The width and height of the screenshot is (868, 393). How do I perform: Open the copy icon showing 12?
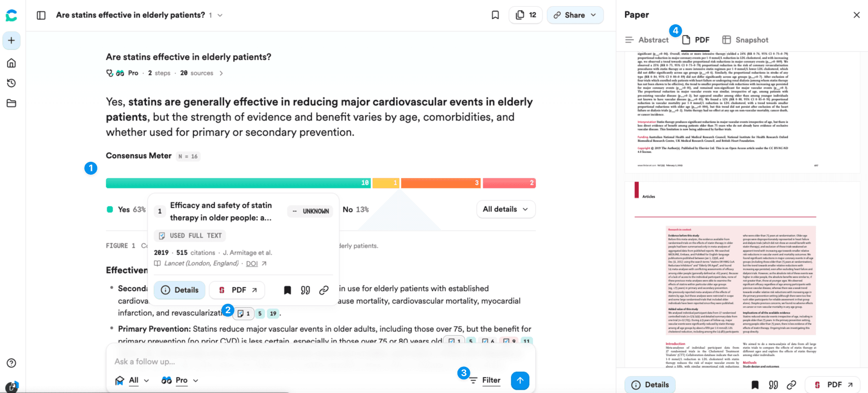click(525, 15)
